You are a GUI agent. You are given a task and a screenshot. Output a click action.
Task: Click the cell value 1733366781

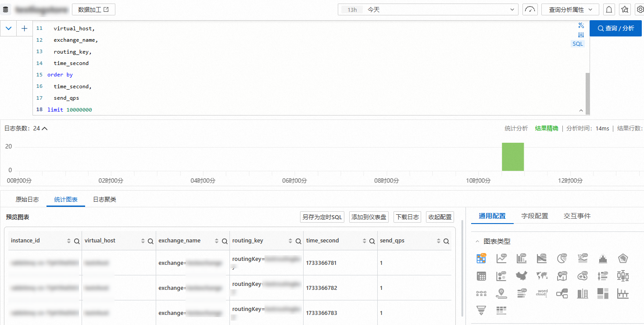tap(321, 263)
